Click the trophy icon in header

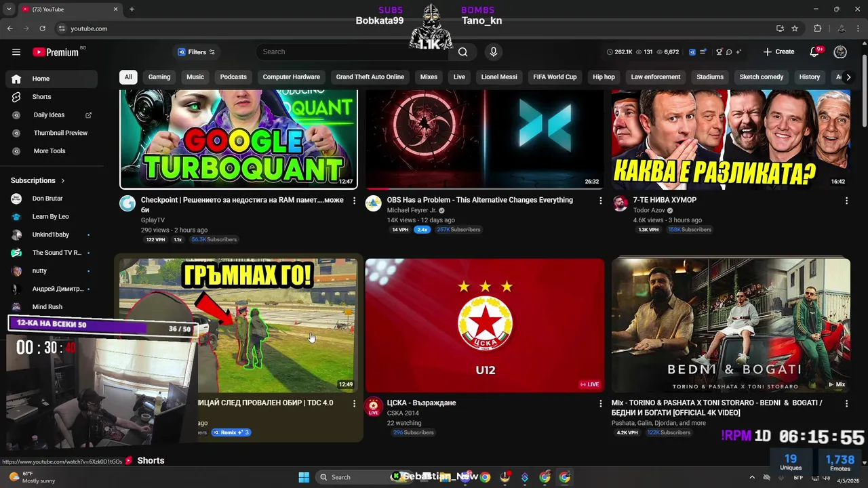click(719, 52)
